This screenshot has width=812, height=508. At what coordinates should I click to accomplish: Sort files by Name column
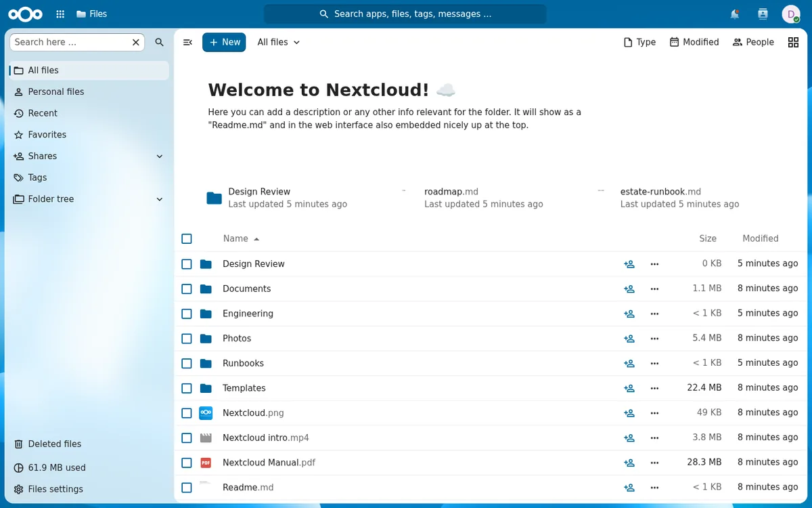pos(241,238)
